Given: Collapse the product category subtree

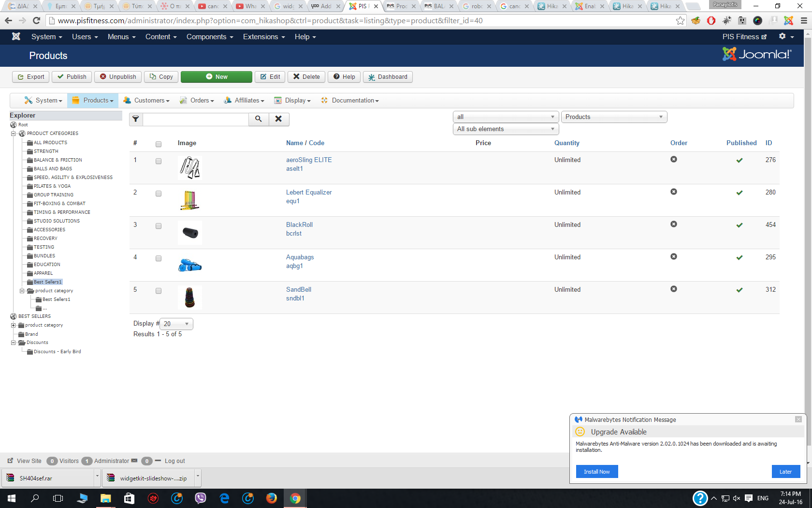Looking at the screenshot, I should [22, 291].
